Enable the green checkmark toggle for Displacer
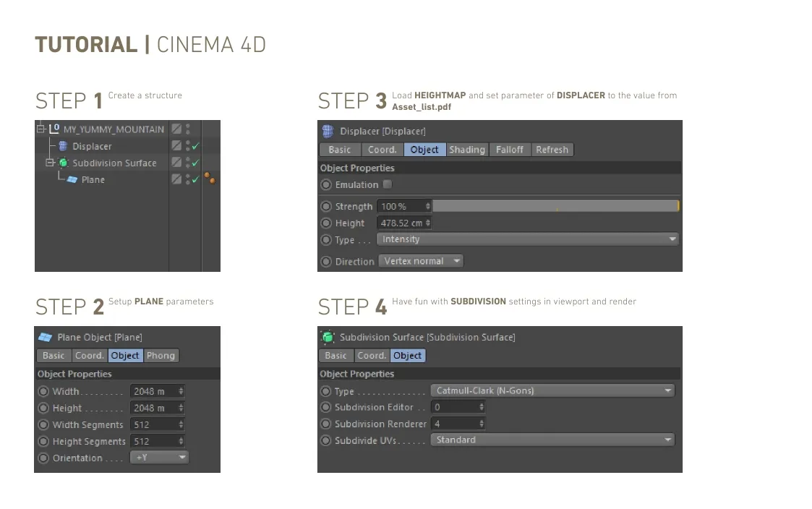Image resolution: width=812 pixels, height=509 pixels. (195, 147)
